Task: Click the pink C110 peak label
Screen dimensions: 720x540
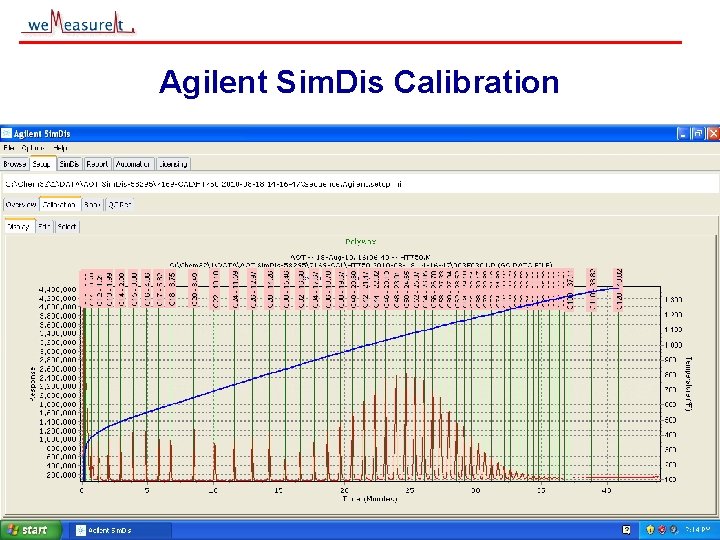Action: pyautogui.click(x=592, y=290)
